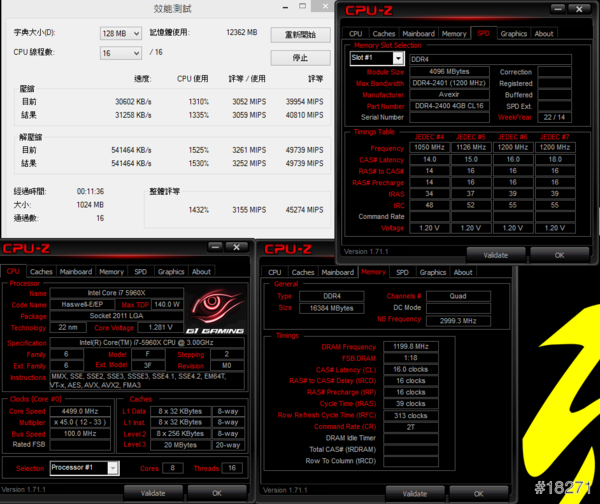Click OK in SPD window
The image size is (600, 504).
(x=559, y=255)
